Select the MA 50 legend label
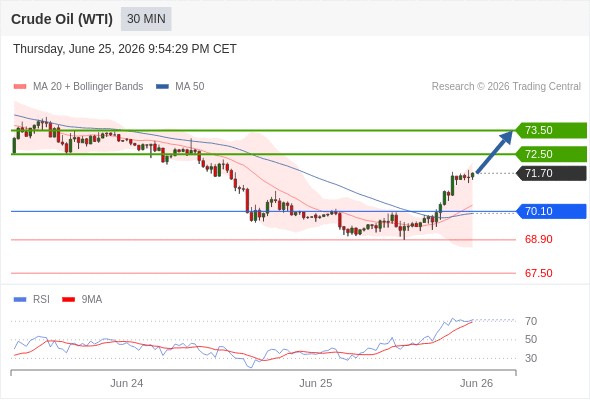The width and height of the screenshot is (590, 400). coord(190,87)
